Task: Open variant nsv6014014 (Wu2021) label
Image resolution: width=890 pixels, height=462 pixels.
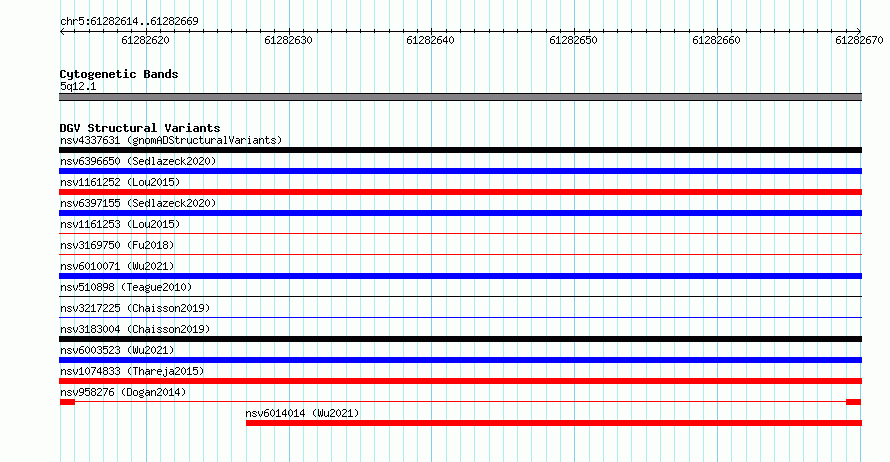Action: tap(303, 413)
